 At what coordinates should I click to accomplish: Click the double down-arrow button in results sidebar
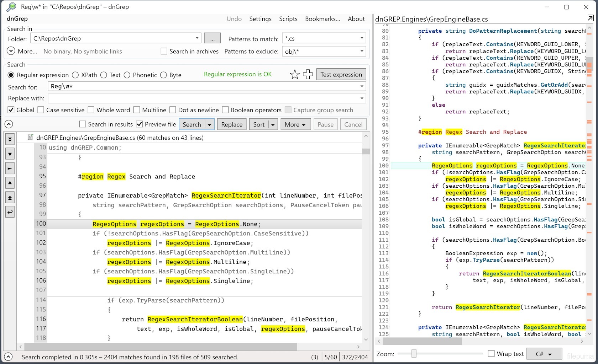coord(10,139)
